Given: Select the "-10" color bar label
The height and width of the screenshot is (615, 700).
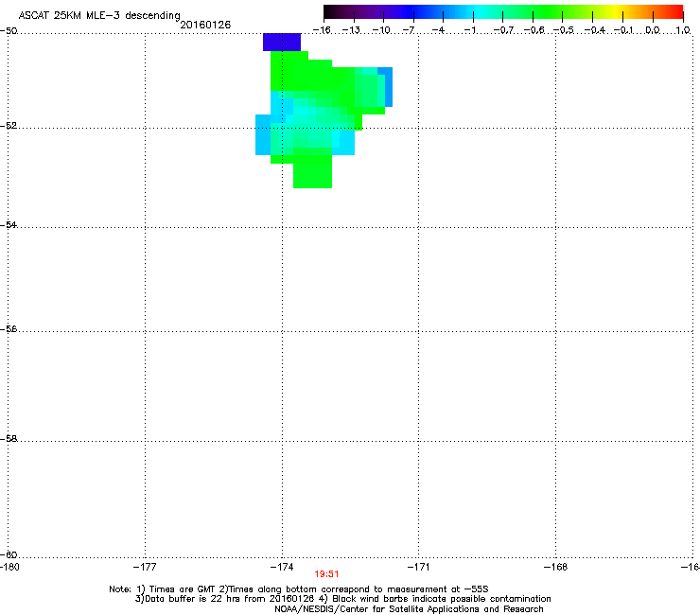Looking at the screenshot, I should 381,30.
